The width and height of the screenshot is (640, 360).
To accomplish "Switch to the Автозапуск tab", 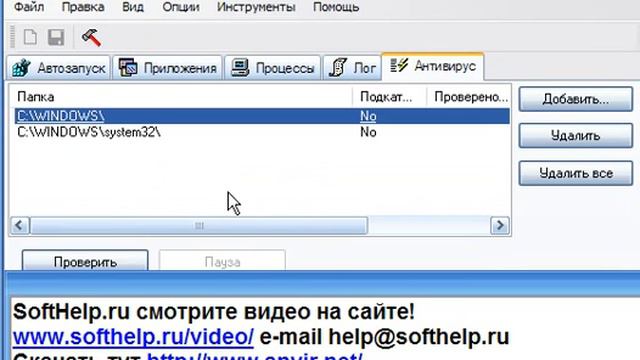I will pos(59,68).
